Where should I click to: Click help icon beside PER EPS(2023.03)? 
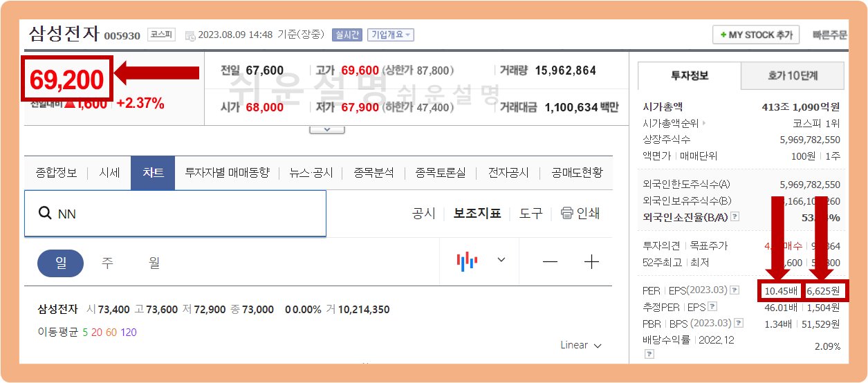click(x=735, y=290)
